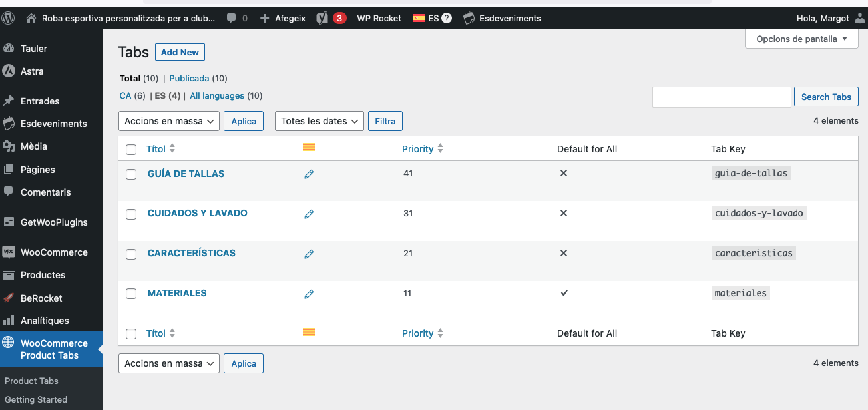This screenshot has width=868, height=410.
Task: Click the Productes box icon
Action: 9,274
